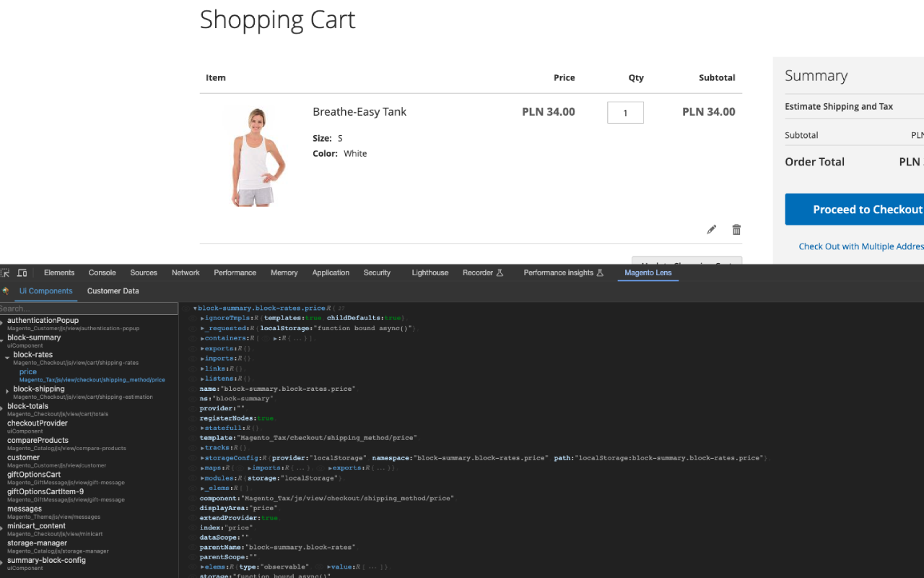The width and height of the screenshot is (924, 578).
Task: Open the Security tab
Action: pos(377,273)
